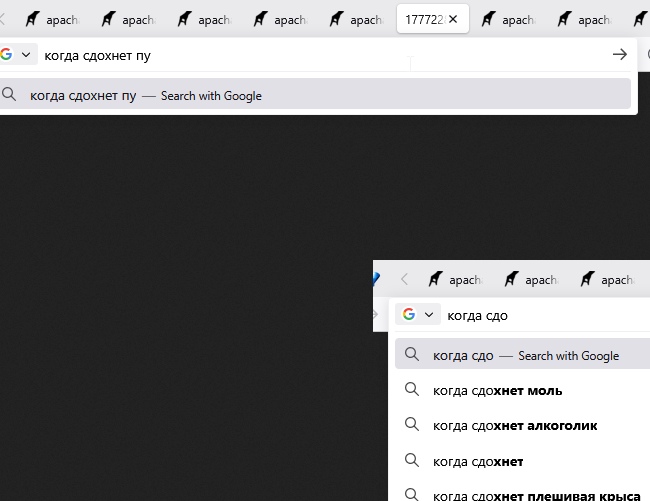Focus the lower address bar containing 'когда сдо'
The image size is (650, 501).
[x=540, y=315]
